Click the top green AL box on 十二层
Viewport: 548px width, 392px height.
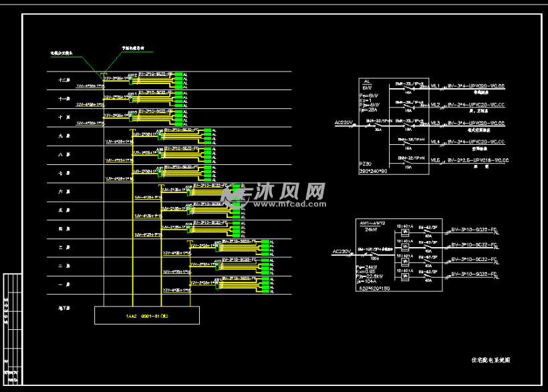(178, 74)
